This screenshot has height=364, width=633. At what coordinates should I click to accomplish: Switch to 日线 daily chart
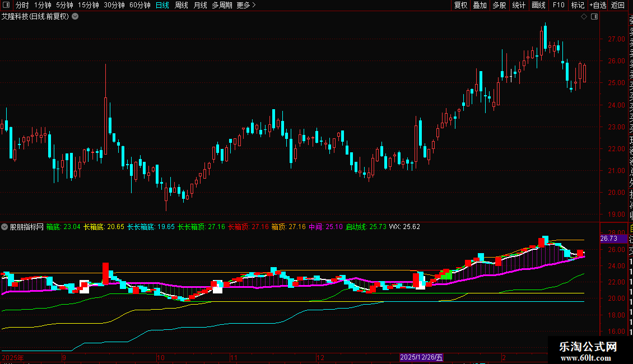(162, 5)
